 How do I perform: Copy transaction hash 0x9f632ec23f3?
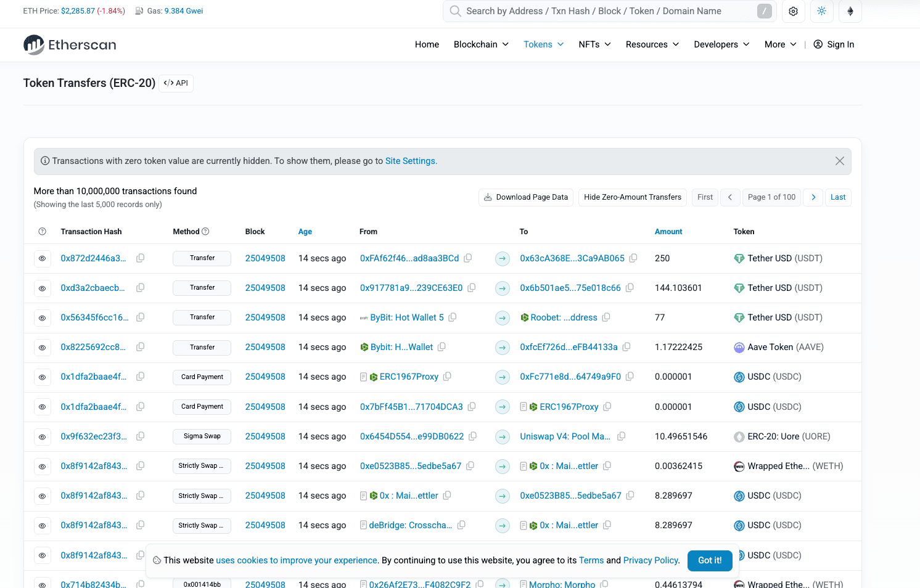click(141, 436)
